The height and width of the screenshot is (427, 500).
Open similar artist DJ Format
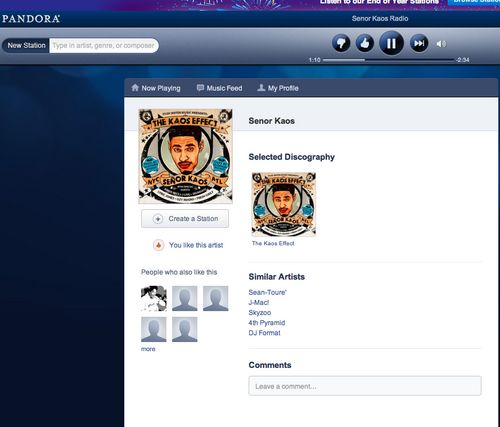click(x=264, y=333)
